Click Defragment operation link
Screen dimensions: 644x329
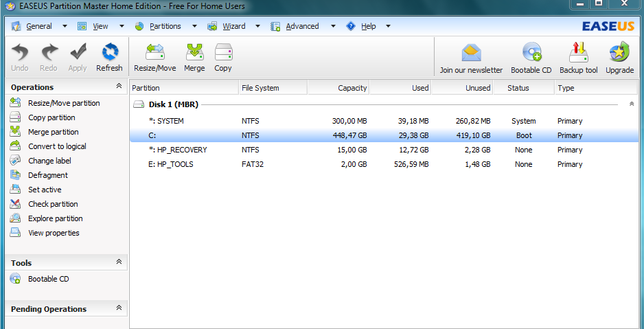point(48,175)
